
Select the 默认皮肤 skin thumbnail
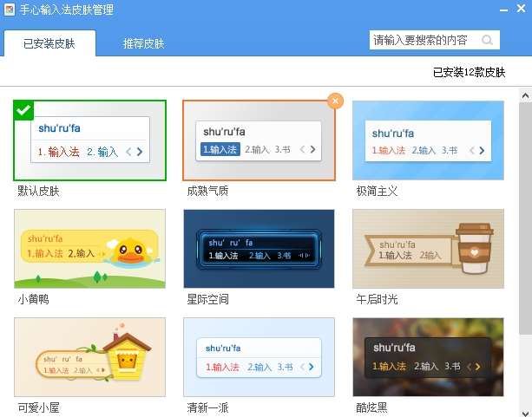click(90, 140)
